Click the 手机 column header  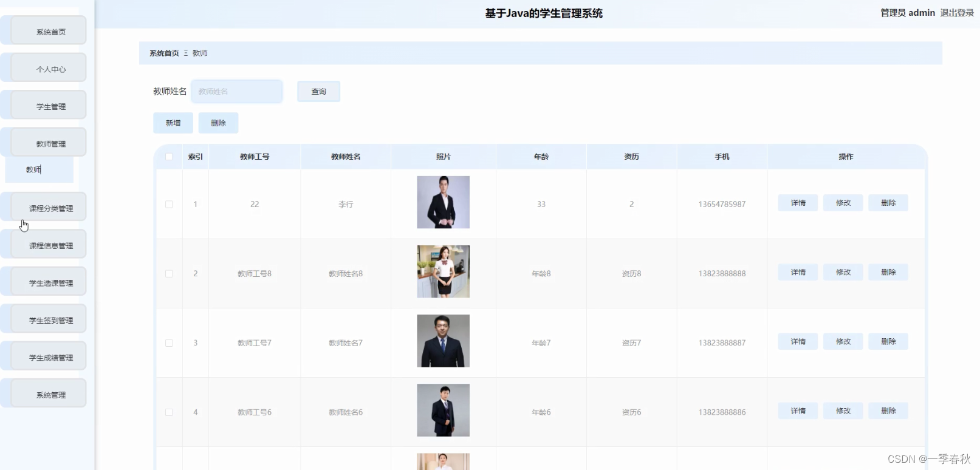tap(722, 157)
